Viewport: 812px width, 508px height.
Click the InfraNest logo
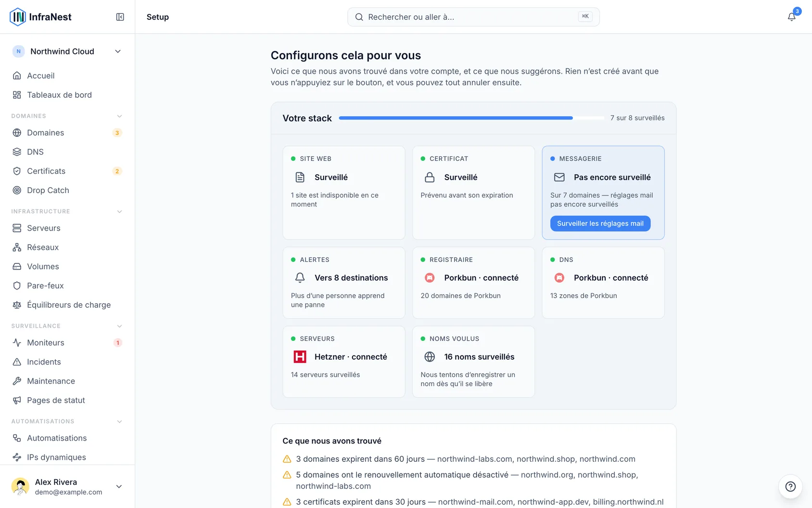[41, 17]
